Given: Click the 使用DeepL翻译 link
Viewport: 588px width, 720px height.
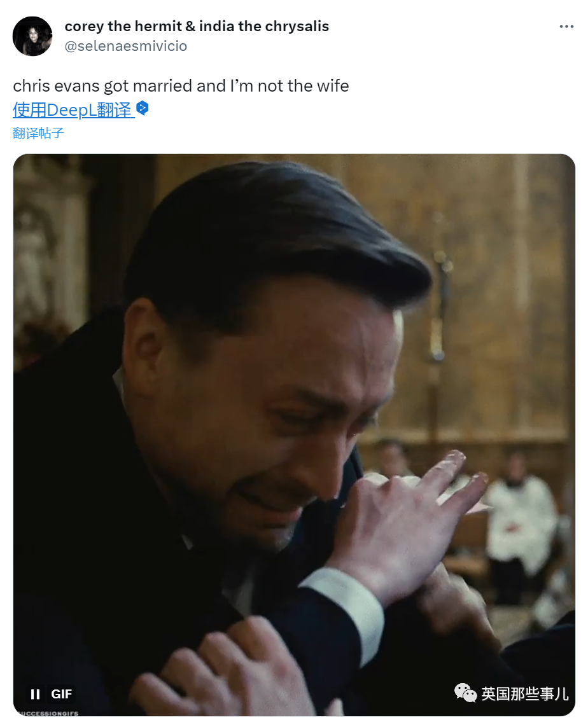Looking at the screenshot, I should tap(74, 110).
